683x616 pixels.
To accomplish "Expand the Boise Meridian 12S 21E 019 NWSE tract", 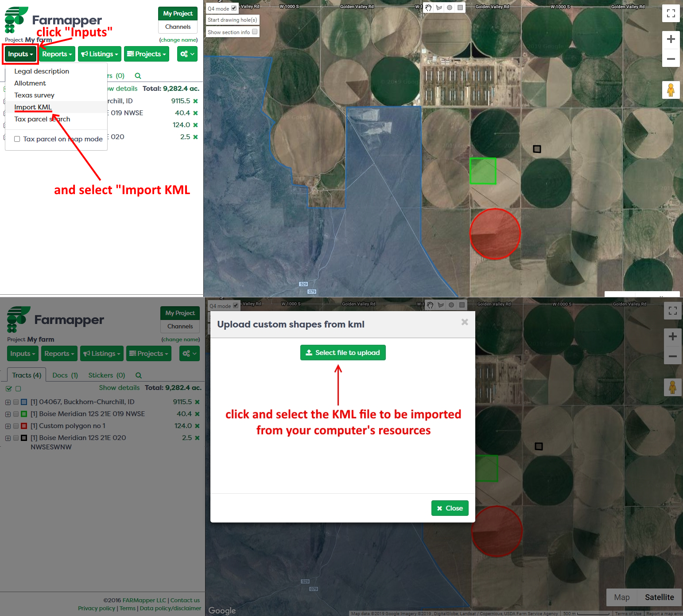I will (x=8, y=414).
